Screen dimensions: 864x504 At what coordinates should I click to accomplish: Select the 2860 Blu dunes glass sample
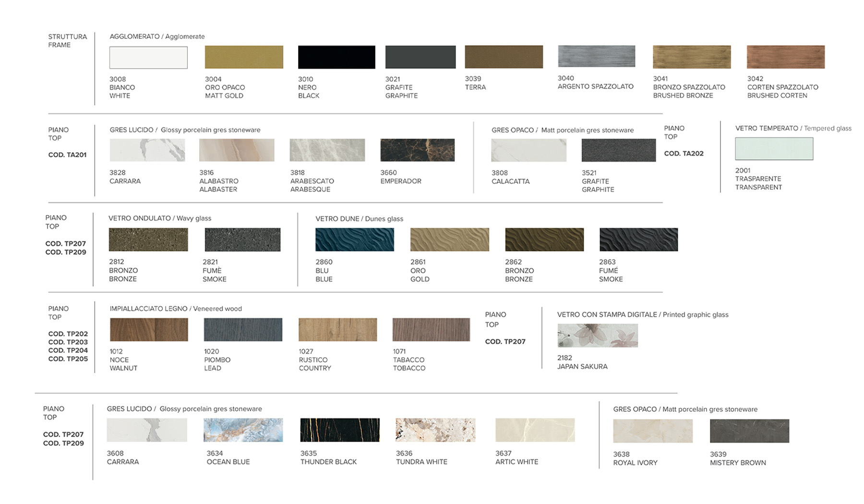coord(354,240)
